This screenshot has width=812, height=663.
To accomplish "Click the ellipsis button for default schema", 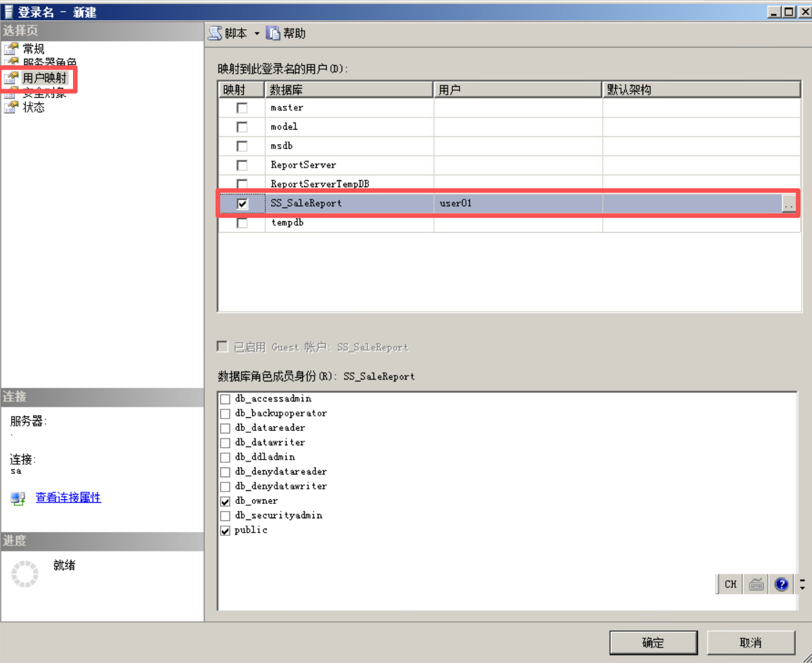I will click(x=789, y=204).
